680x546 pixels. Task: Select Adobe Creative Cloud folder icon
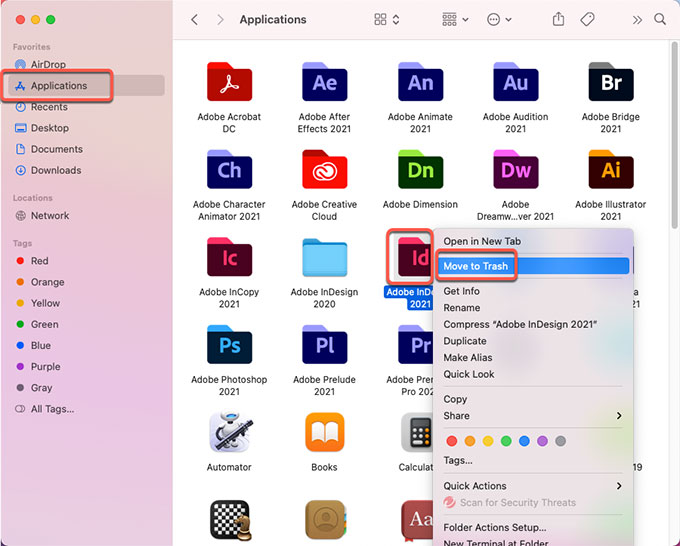click(x=324, y=170)
